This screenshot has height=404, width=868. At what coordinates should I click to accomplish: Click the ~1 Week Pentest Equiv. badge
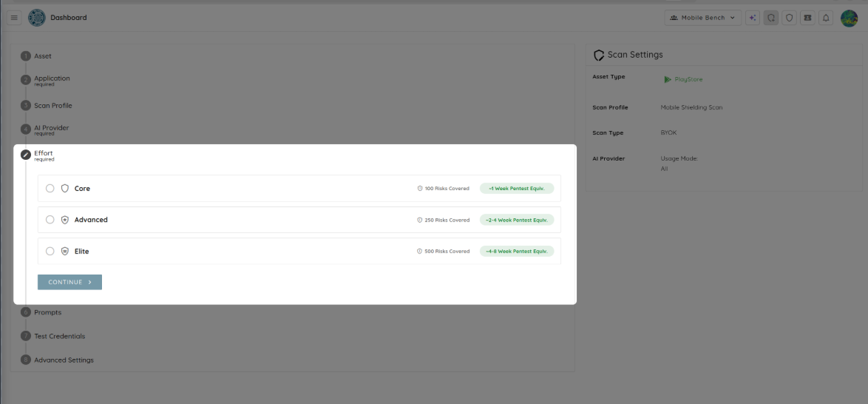tap(517, 189)
